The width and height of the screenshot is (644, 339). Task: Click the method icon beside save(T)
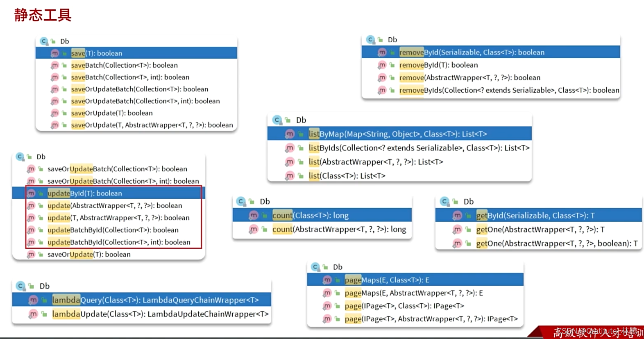[x=55, y=53]
